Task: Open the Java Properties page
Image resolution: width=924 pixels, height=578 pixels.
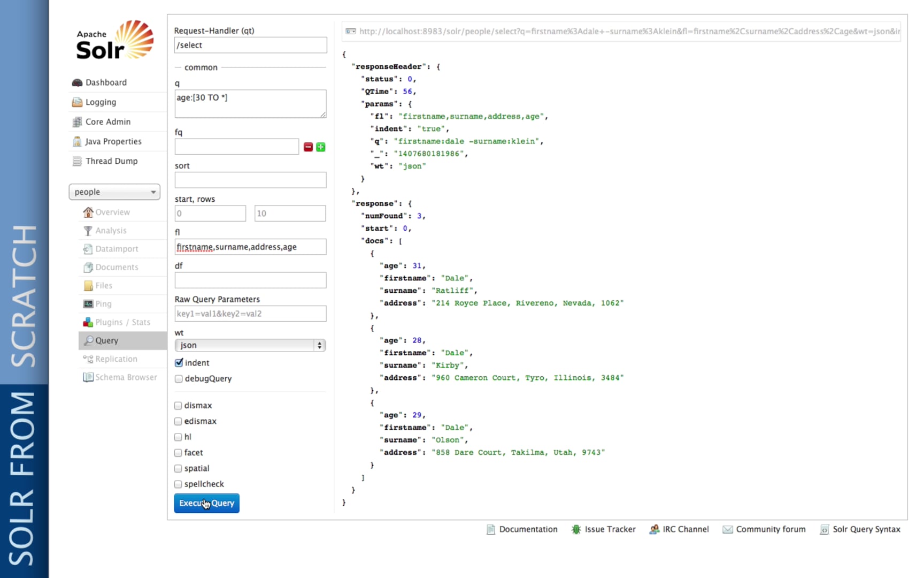Action: coord(113,141)
